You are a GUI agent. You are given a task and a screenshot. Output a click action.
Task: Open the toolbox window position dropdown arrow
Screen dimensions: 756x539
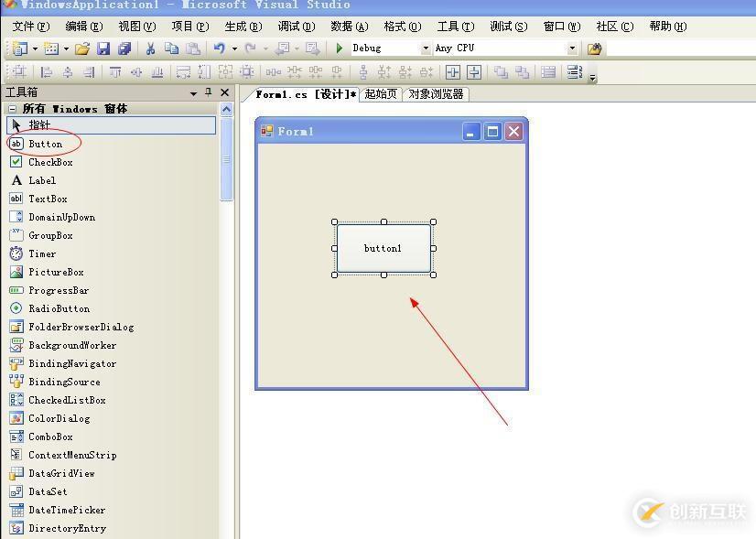[193, 93]
